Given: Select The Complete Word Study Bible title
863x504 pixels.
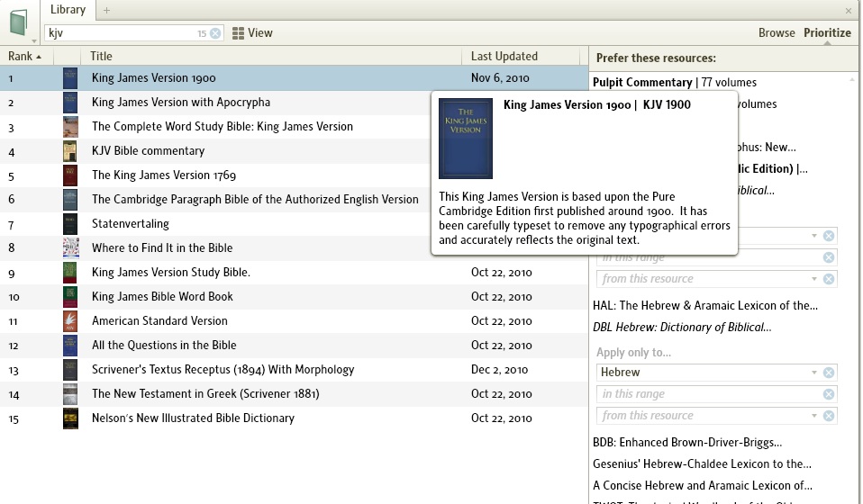Looking at the screenshot, I should [x=223, y=126].
